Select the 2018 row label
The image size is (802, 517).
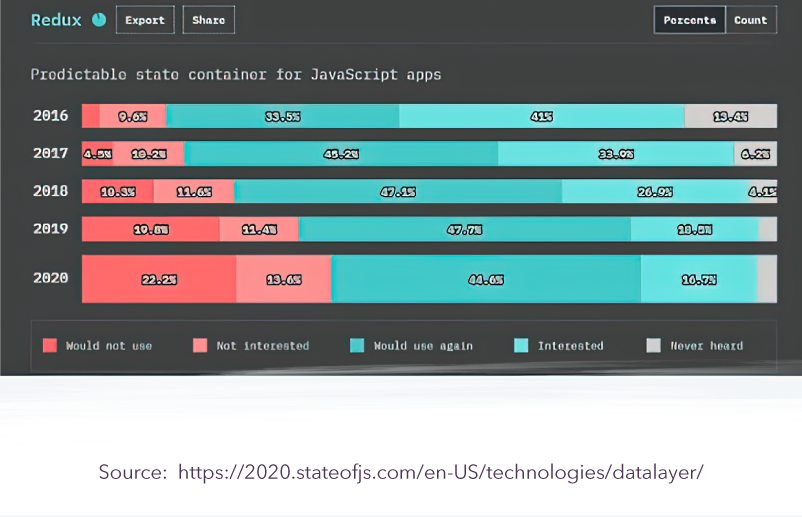tap(50, 191)
